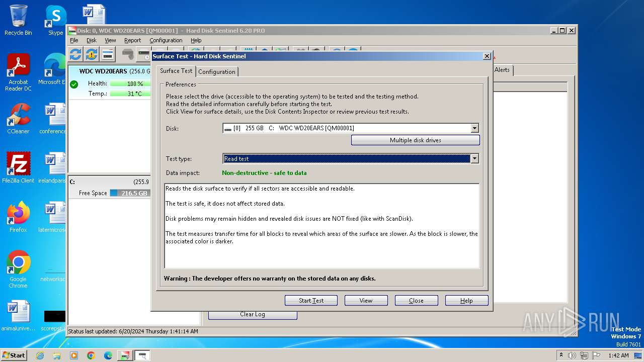Open the Configuration menu in menu bar

tap(166, 40)
